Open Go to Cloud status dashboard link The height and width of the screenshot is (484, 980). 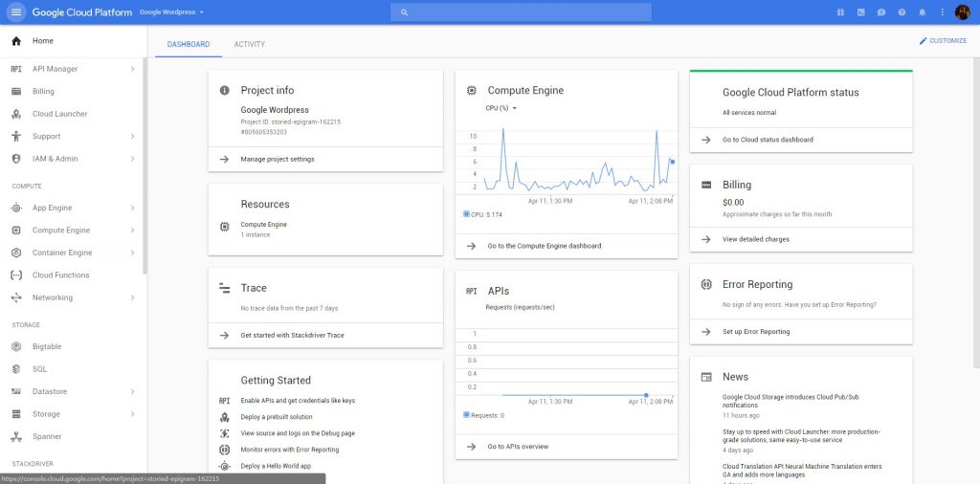pos(768,140)
